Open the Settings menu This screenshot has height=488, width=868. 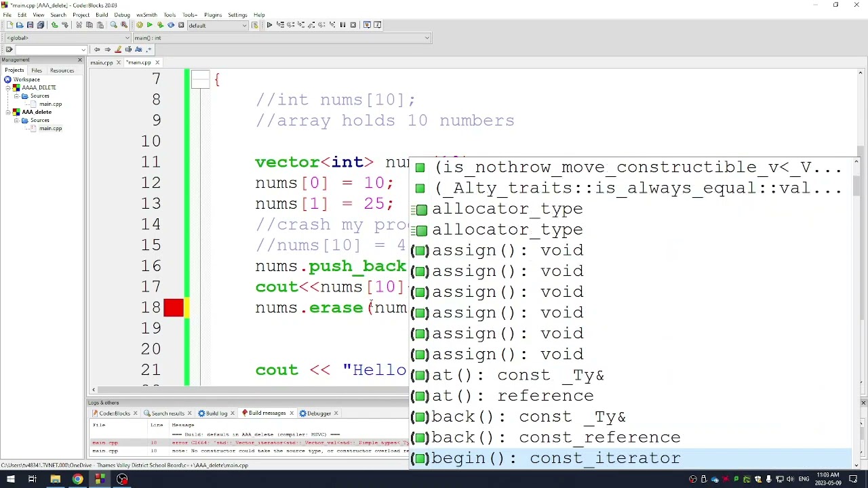(x=237, y=15)
